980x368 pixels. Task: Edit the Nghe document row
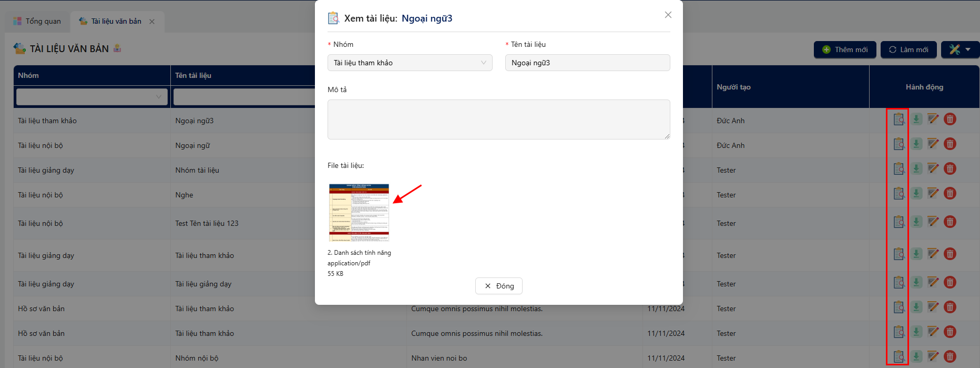click(x=933, y=193)
